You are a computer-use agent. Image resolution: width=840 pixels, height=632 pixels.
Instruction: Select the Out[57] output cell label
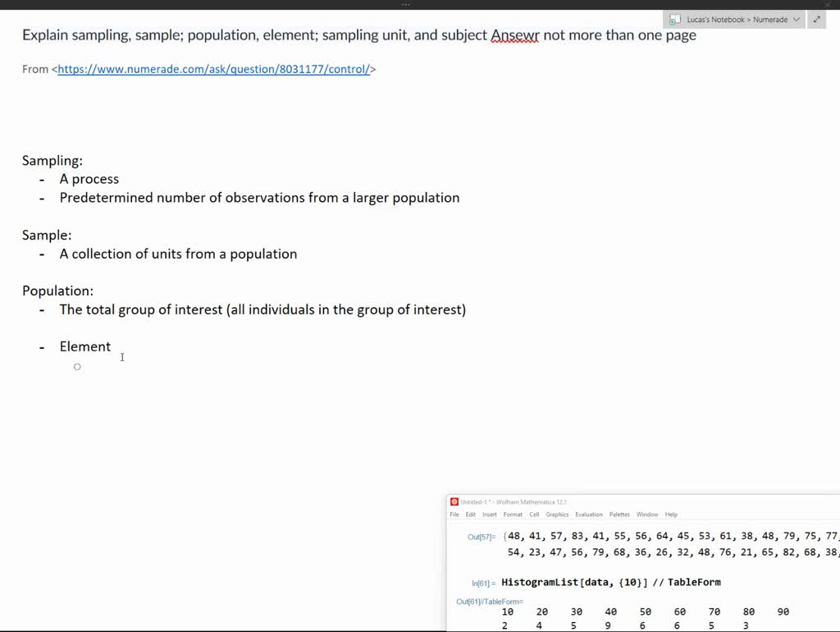pyautogui.click(x=479, y=536)
